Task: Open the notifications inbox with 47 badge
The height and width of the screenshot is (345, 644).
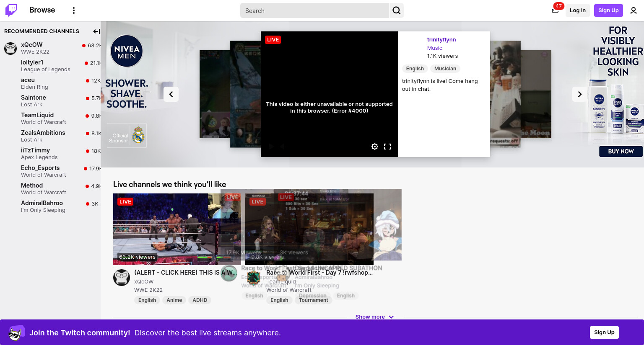Action: (555, 10)
